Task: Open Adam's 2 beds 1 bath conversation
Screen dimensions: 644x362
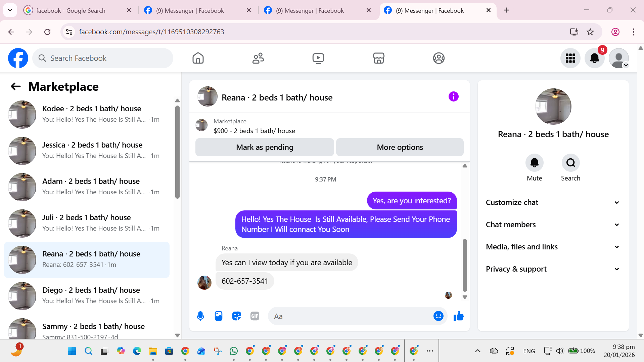Action: [87, 187]
